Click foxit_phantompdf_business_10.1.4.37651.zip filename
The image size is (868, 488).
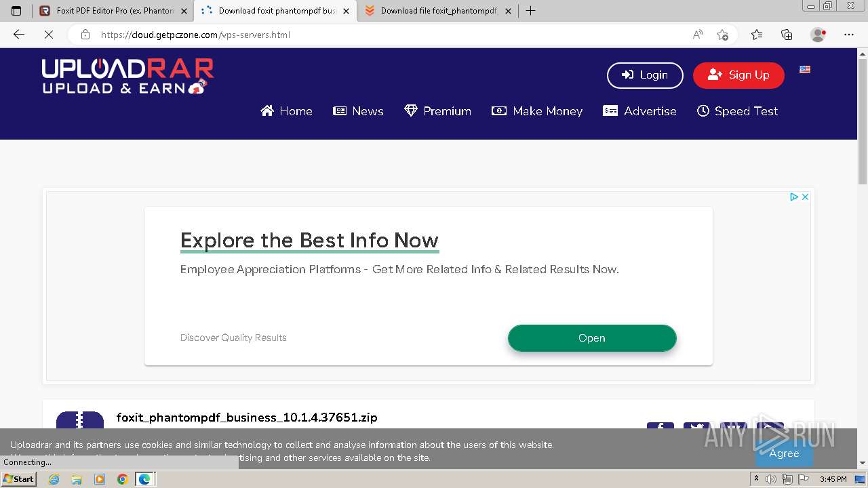point(247,418)
